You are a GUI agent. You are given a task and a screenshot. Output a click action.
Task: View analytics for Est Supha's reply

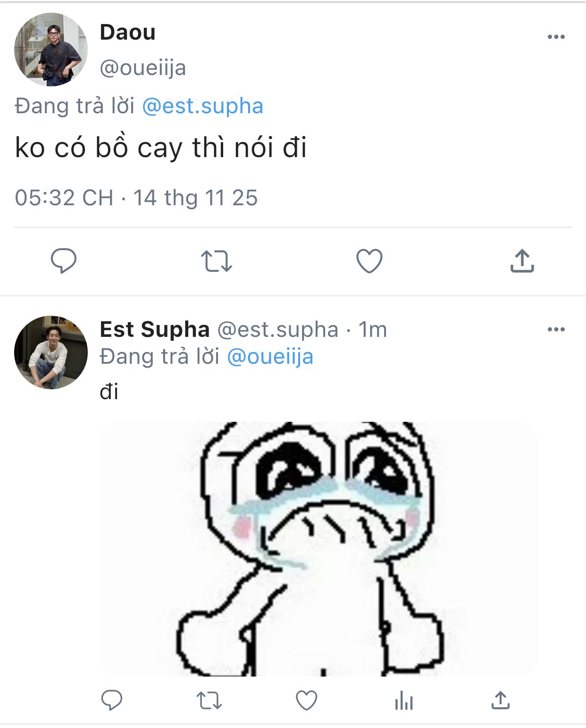(403, 700)
